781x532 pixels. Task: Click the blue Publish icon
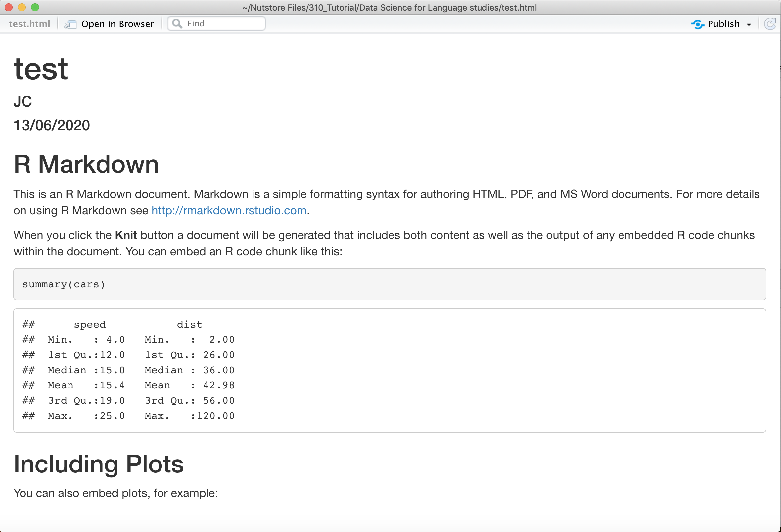tap(698, 24)
